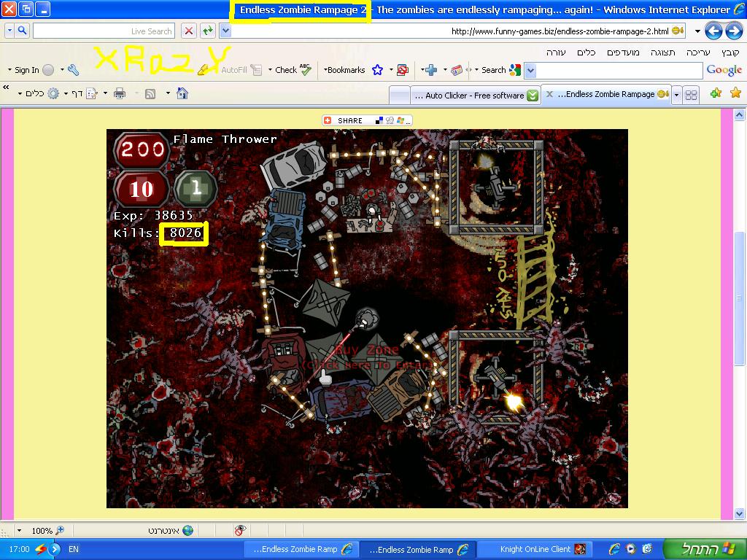Click the AutoFill toolbar button
This screenshot has width=747, height=560.
(241, 70)
